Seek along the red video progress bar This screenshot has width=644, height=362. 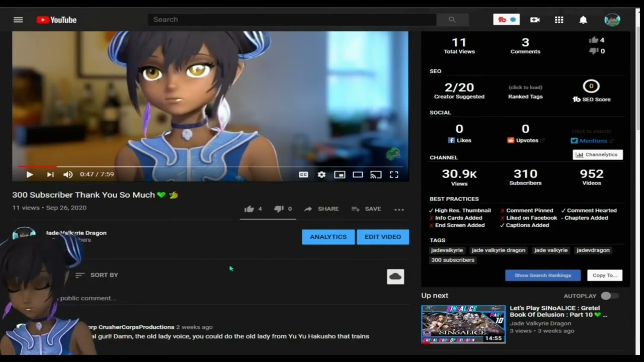210,166
